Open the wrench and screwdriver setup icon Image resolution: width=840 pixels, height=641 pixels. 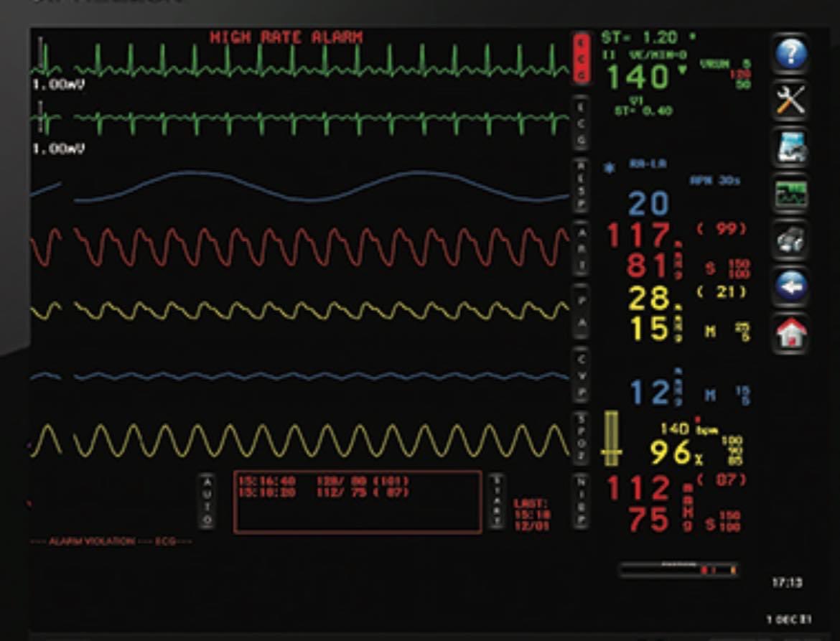(790, 100)
